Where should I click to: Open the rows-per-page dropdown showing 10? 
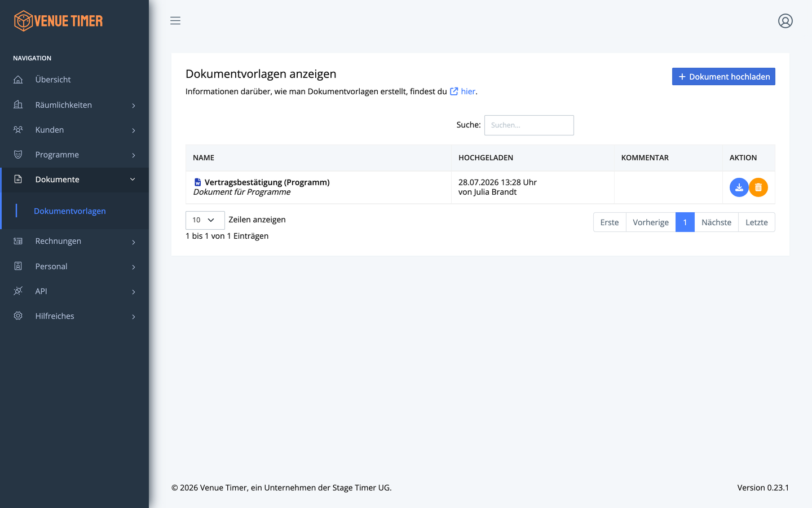click(x=205, y=220)
